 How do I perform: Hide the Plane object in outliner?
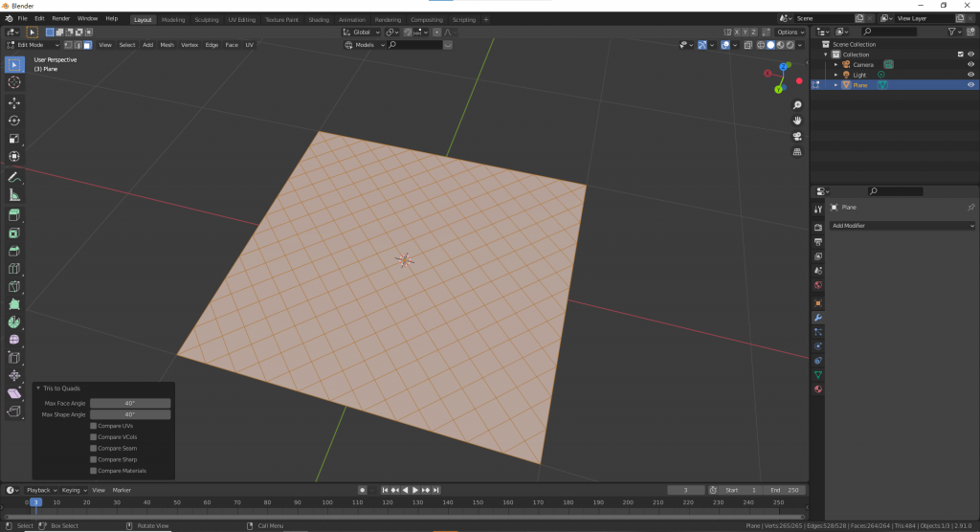[970, 85]
